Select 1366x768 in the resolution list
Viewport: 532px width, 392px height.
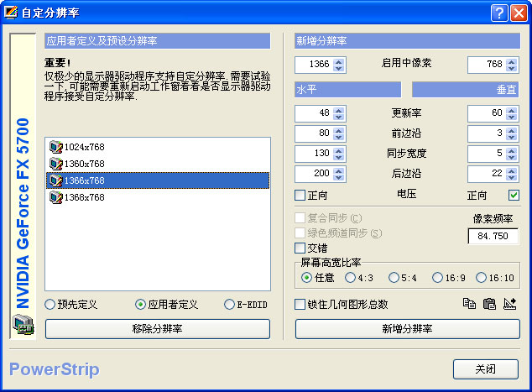[84, 180]
